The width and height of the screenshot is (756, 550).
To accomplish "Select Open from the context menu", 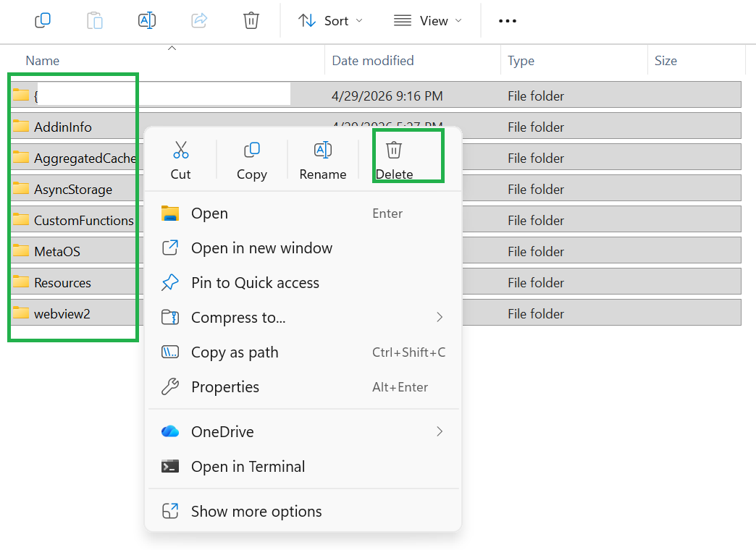I will (303, 213).
